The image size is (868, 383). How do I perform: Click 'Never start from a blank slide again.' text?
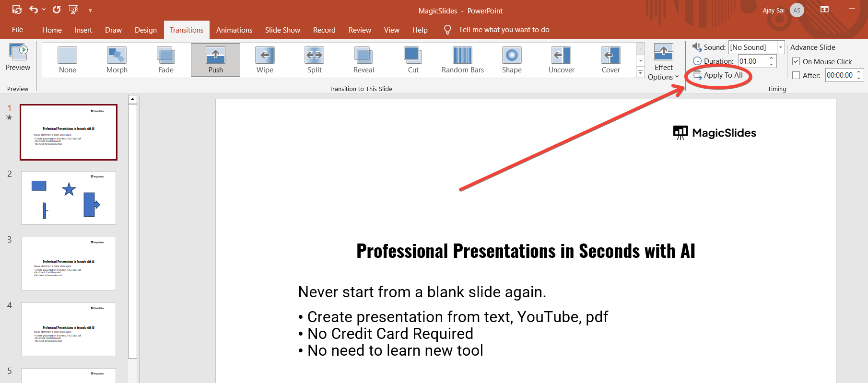tap(422, 292)
